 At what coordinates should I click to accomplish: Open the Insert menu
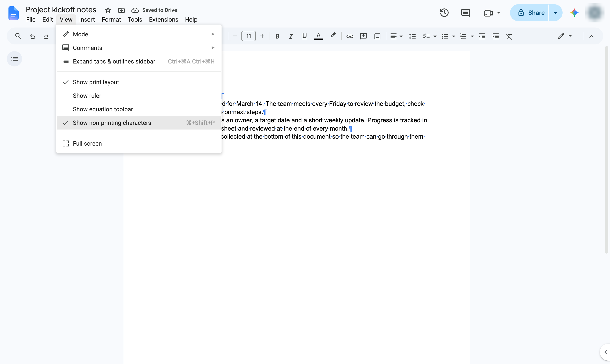(87, 19)
